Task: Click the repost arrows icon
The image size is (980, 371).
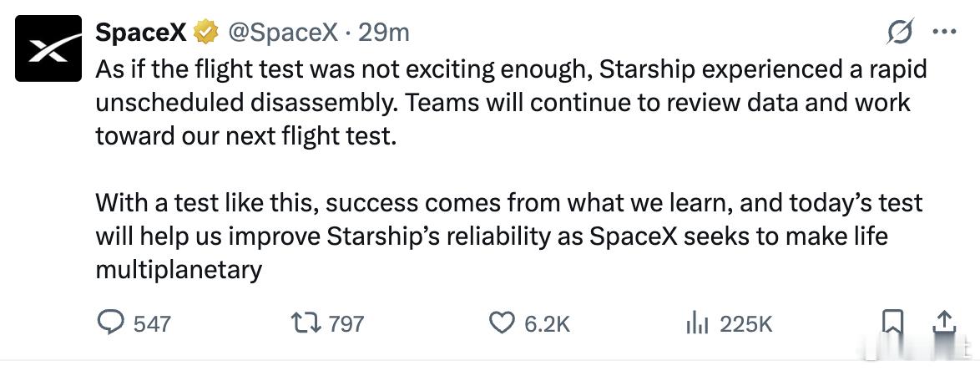Action: pos(306,323)
